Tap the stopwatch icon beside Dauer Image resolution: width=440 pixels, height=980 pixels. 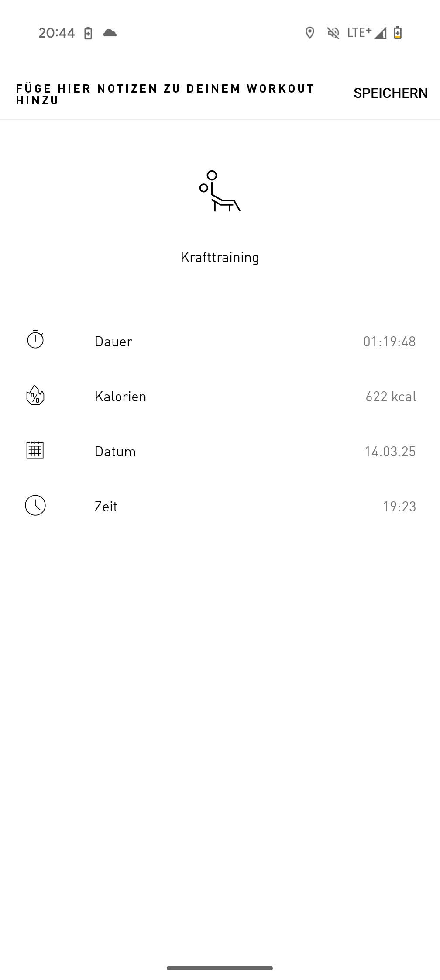35,339
